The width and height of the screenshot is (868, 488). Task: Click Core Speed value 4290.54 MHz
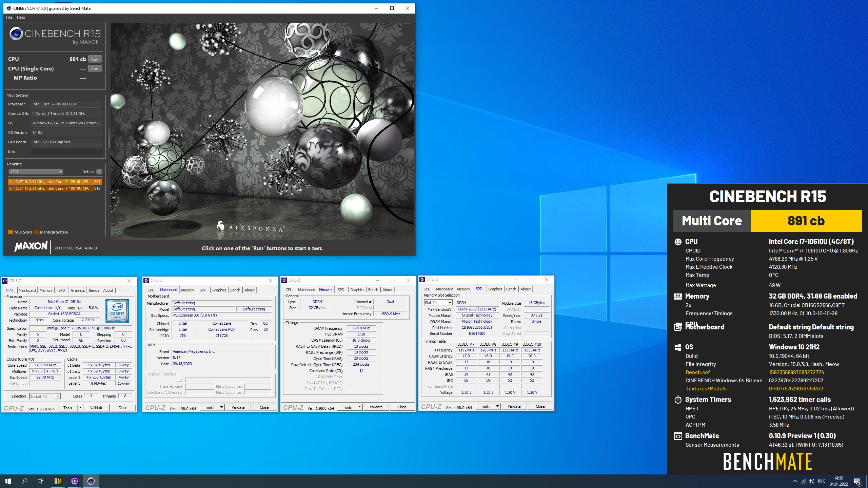pos(45,365)
